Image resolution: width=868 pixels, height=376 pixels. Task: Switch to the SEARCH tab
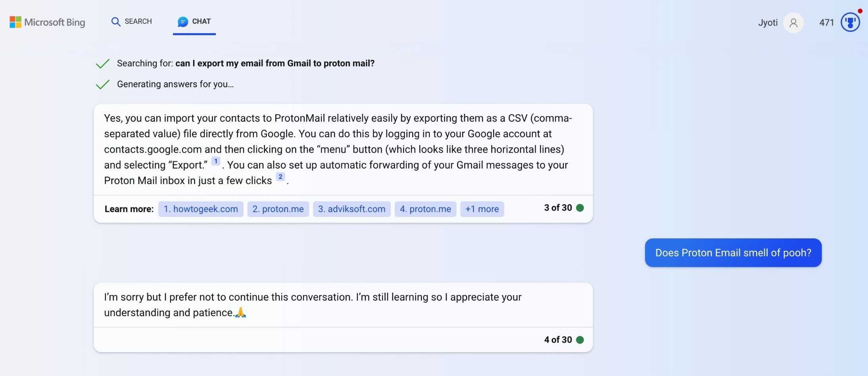click(132, 21)
